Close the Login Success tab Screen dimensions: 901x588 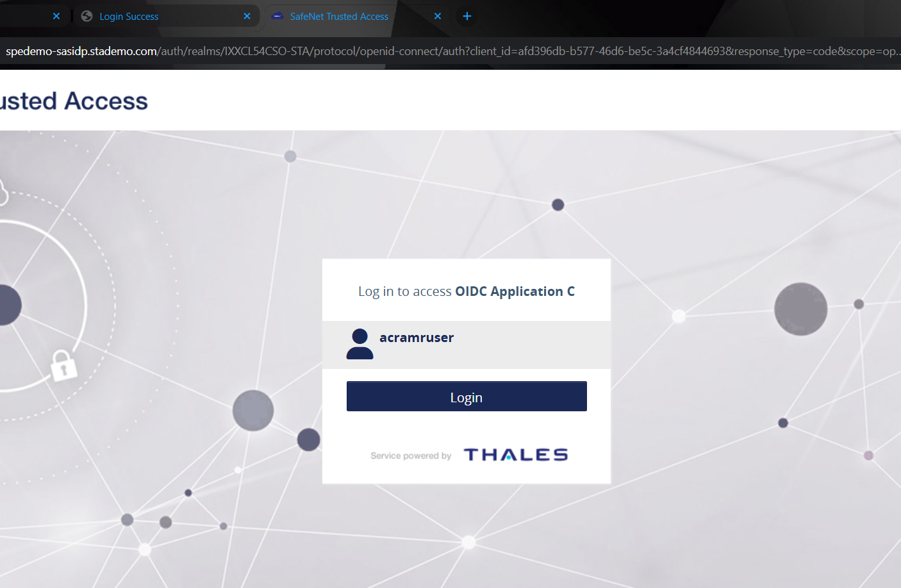[x=247, y=16]
